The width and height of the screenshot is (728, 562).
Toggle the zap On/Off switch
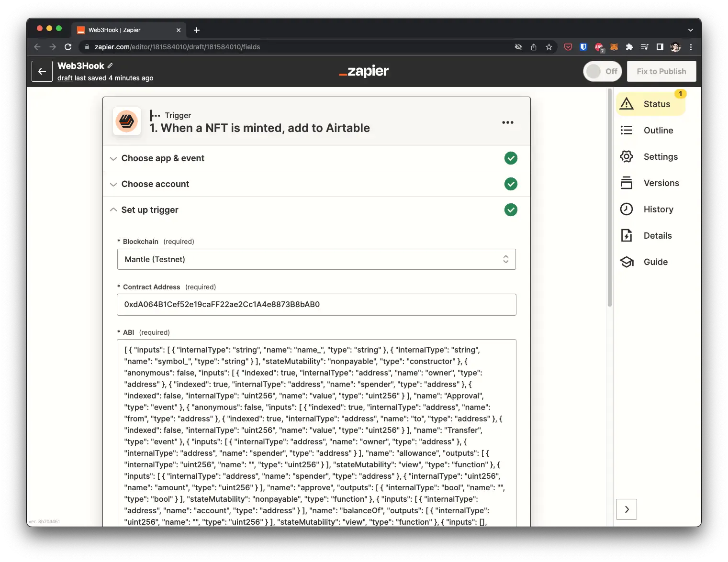click(x=602, y=71)
